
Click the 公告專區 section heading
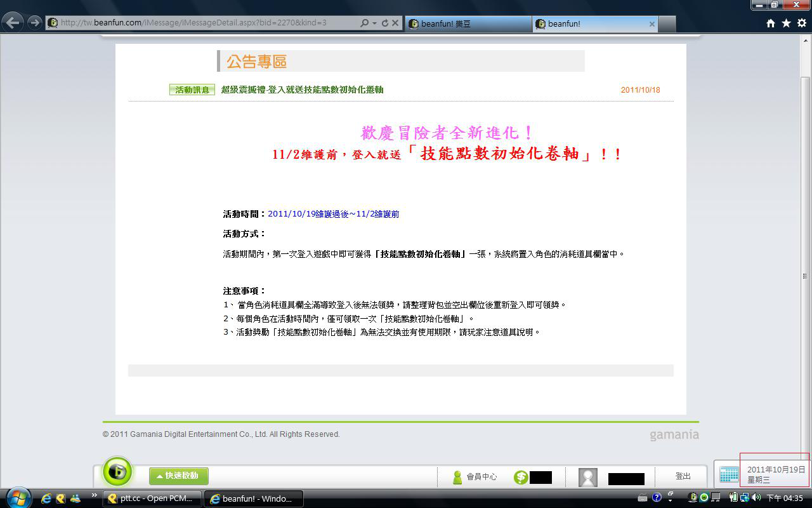point(257,62)
